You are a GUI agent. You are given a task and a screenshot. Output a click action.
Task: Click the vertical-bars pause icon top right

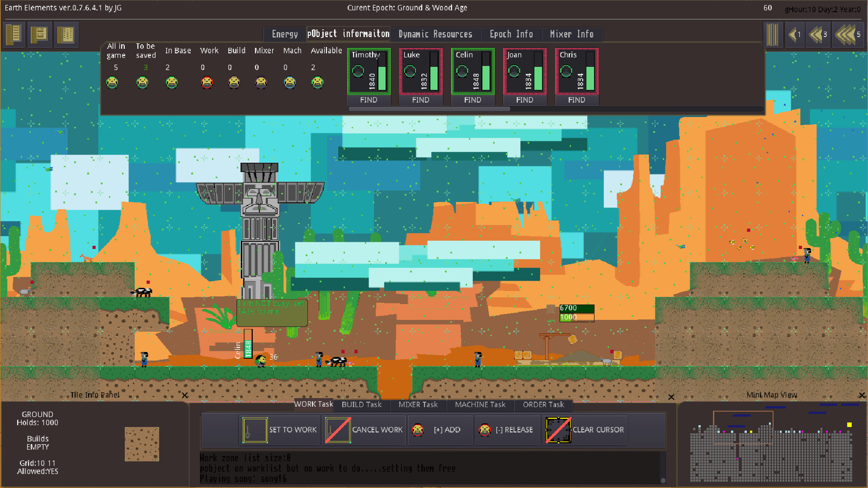773,34
